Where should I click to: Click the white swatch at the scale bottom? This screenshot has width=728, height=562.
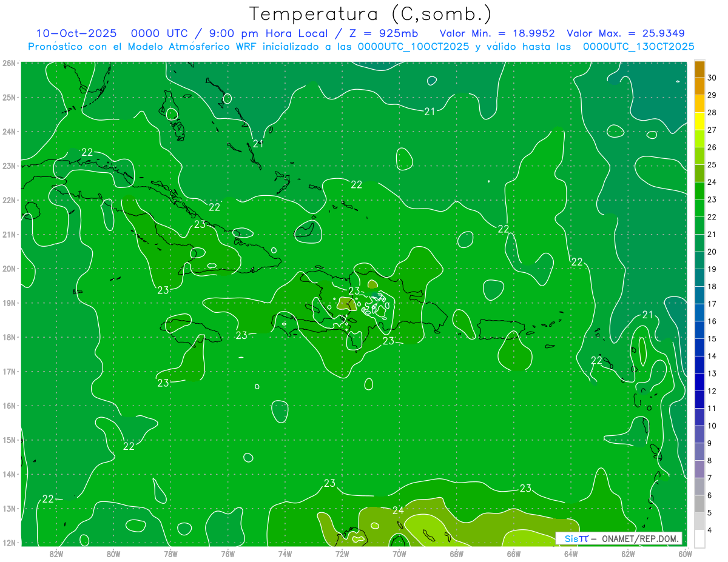(x=699, y=538)
